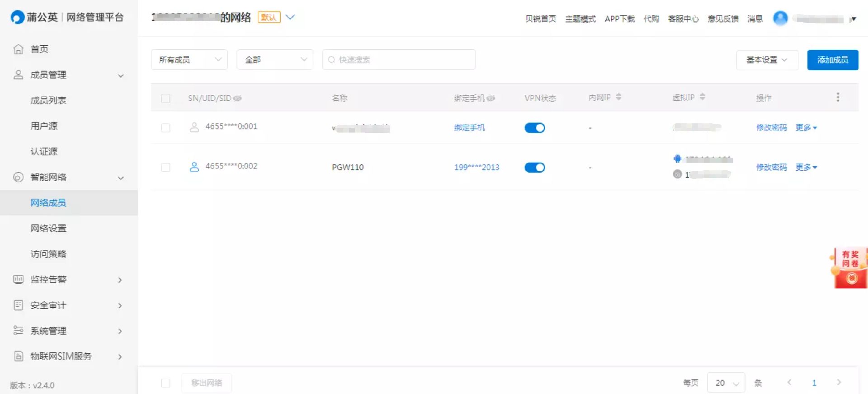Image resolution: width=868 pixels, height=394 pixels.
Task: Focus the 快速搜索 search field
Action: point(399,60)
